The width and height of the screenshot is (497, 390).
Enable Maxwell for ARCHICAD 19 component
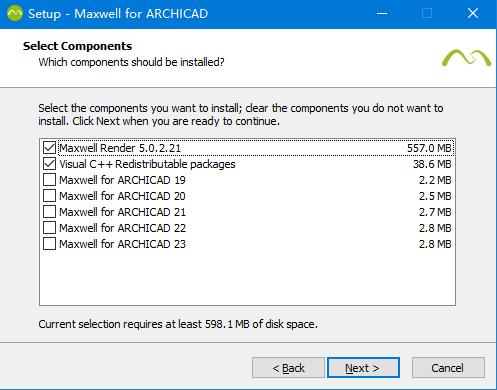tap(49, 180)
